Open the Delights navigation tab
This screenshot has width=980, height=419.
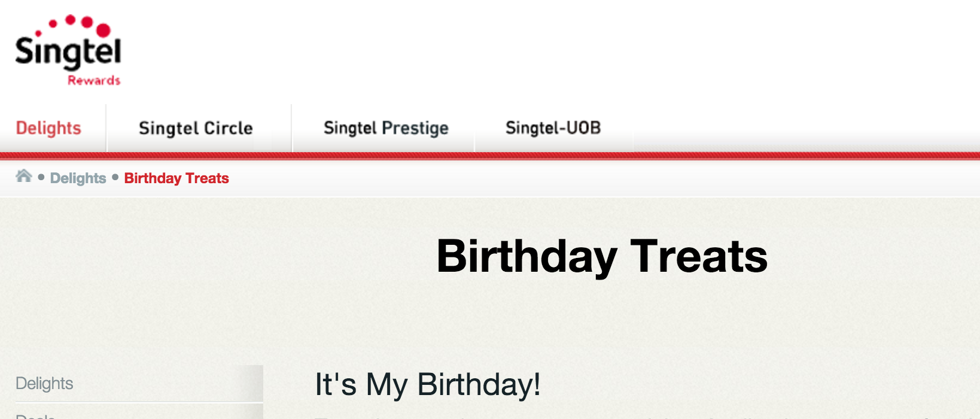48,128
